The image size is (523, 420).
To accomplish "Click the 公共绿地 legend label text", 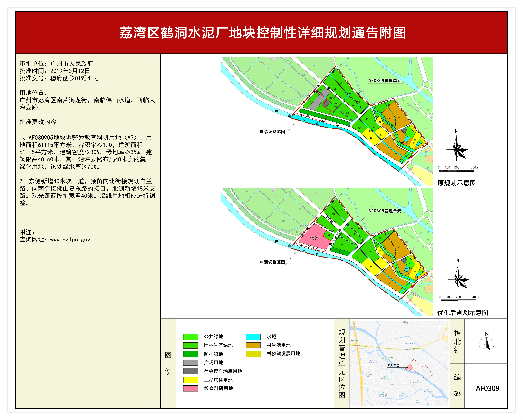I will coord(213,337).
